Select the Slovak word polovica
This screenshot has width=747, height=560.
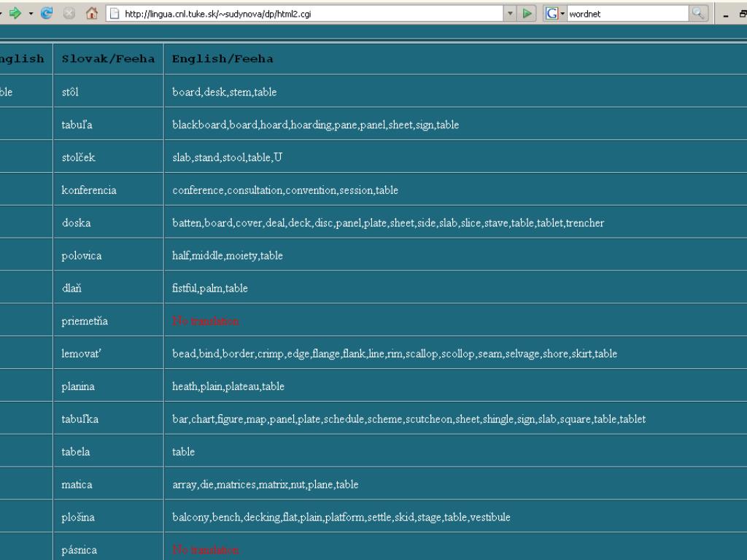(82, 256)
